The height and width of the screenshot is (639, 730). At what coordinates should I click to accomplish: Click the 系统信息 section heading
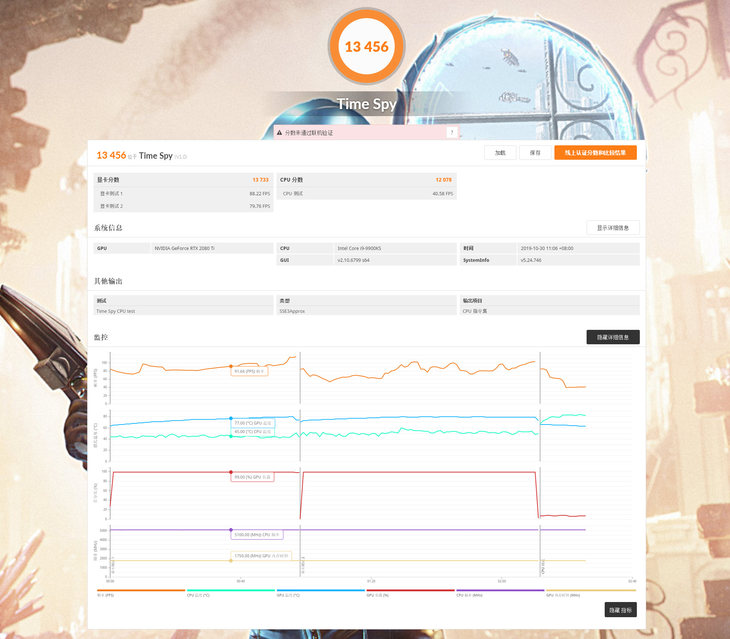point(108,228)
